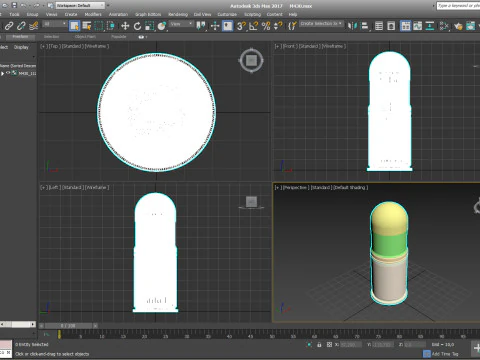Open the Help menu
480x360 pixels.
293,14
